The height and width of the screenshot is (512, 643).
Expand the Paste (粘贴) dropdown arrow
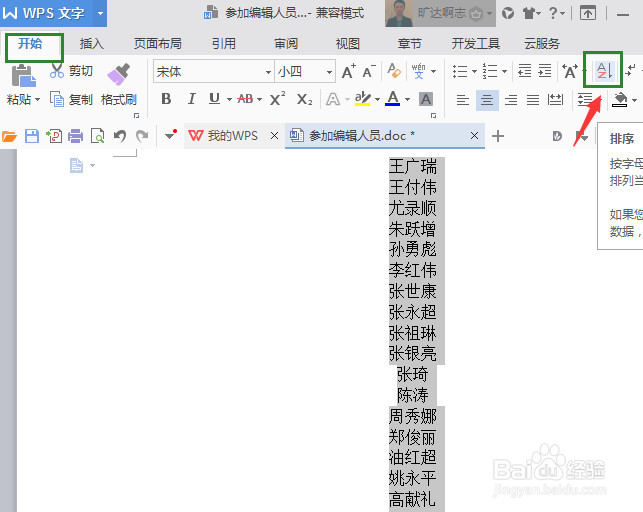coord(37,100)
